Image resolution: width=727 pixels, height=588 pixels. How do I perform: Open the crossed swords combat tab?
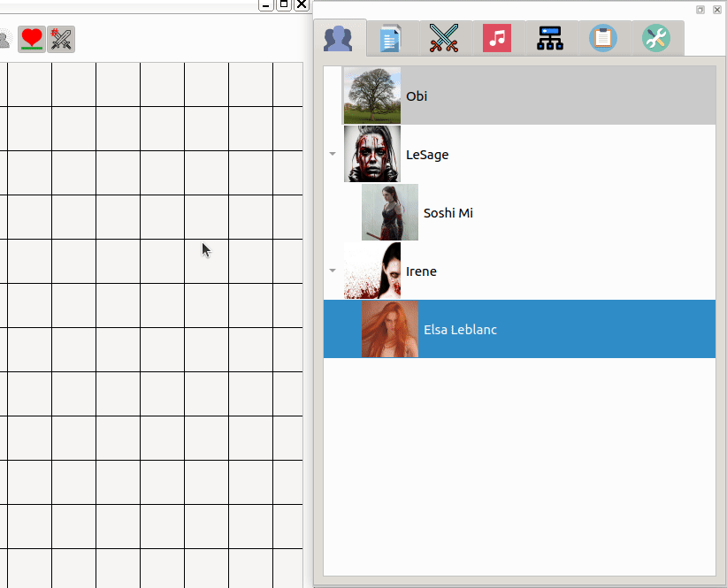click(443, 39)
